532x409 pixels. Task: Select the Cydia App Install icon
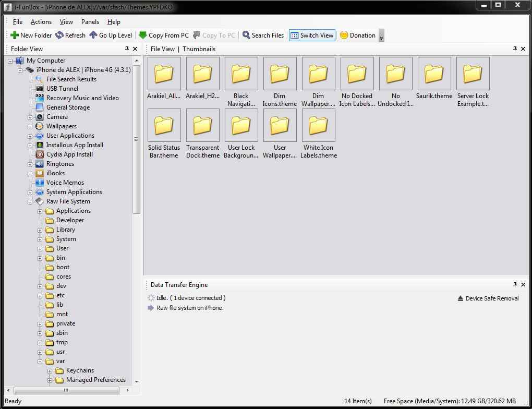(x=40, y=154)
